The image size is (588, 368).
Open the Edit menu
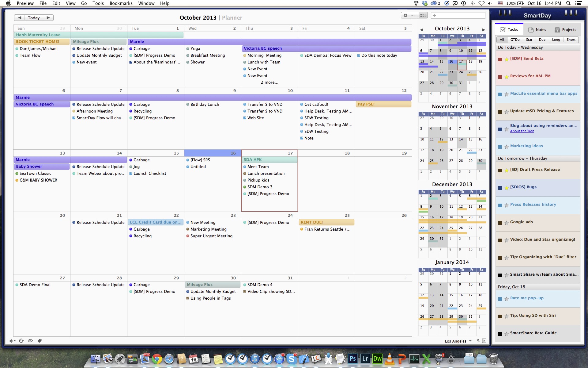56,3
